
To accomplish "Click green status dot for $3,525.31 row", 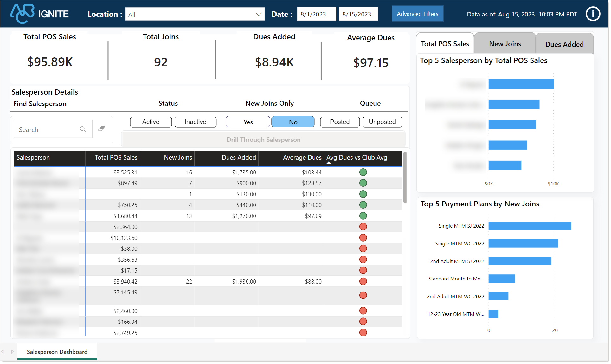I will [363, 172].
